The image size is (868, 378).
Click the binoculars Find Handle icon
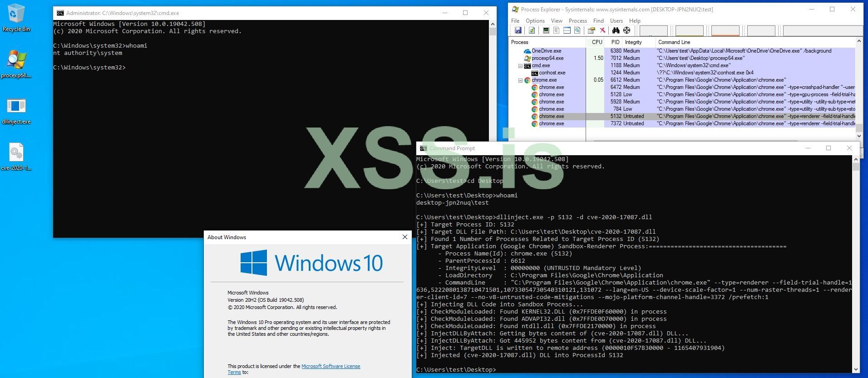616,30
